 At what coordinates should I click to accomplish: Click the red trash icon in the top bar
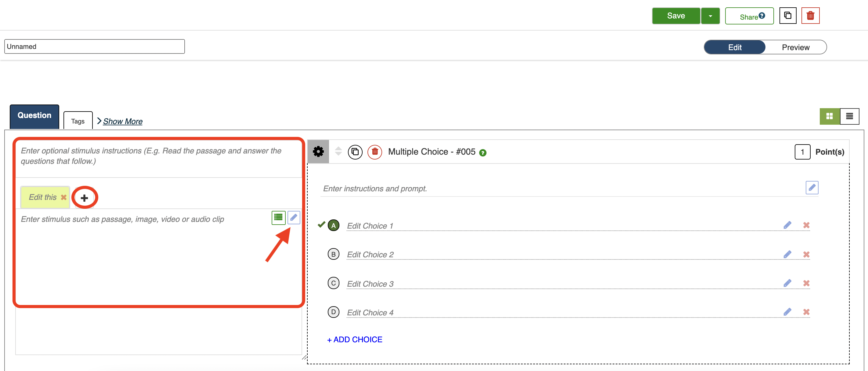point(810,16)
